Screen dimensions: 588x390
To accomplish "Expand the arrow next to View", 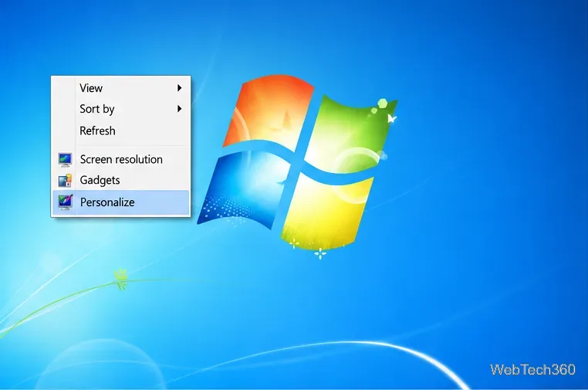I will 180,88.
